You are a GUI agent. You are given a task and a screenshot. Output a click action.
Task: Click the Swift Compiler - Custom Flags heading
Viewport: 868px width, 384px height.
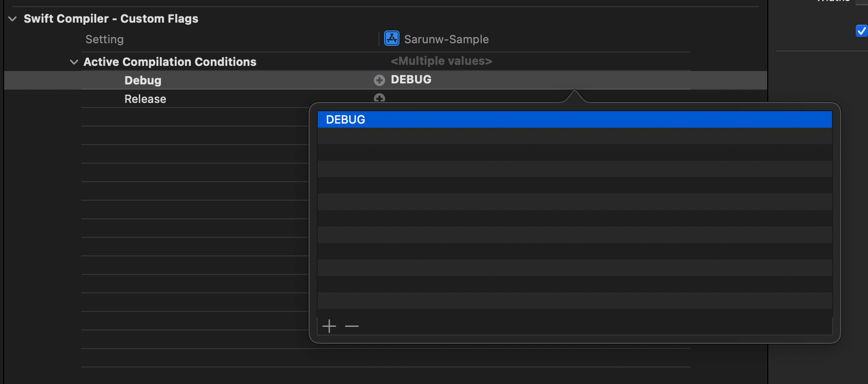point(111,19)
